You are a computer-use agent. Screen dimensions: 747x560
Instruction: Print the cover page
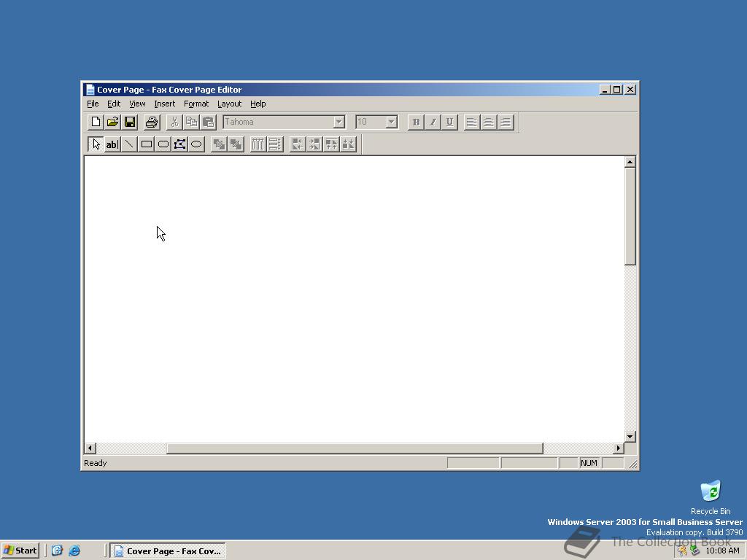[x=152, y=122]
